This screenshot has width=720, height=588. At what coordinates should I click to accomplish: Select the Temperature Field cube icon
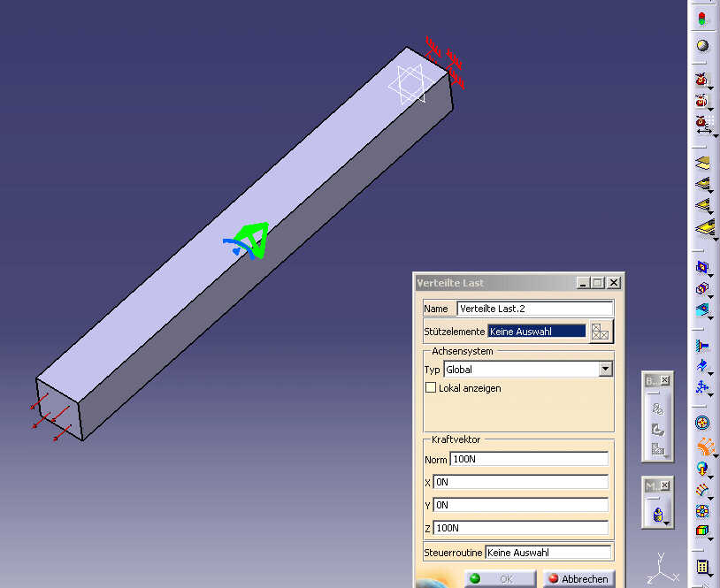(x=702, y=531)
